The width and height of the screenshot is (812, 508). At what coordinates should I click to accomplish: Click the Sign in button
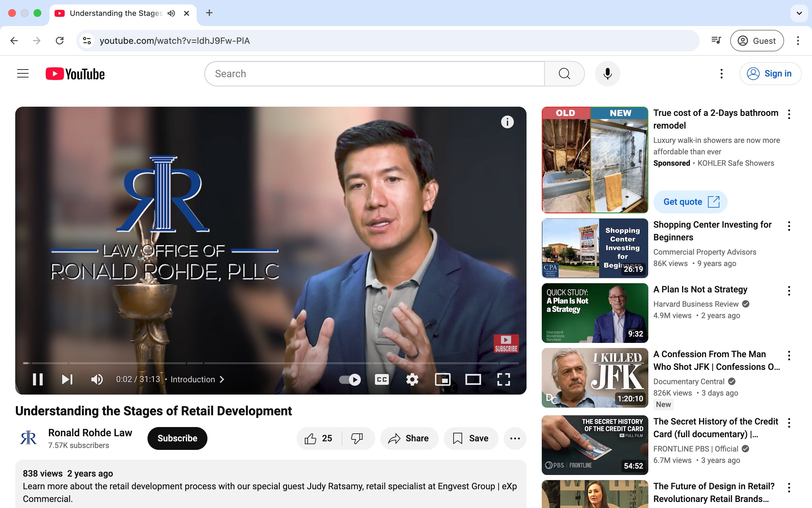(x=770, y=74)
